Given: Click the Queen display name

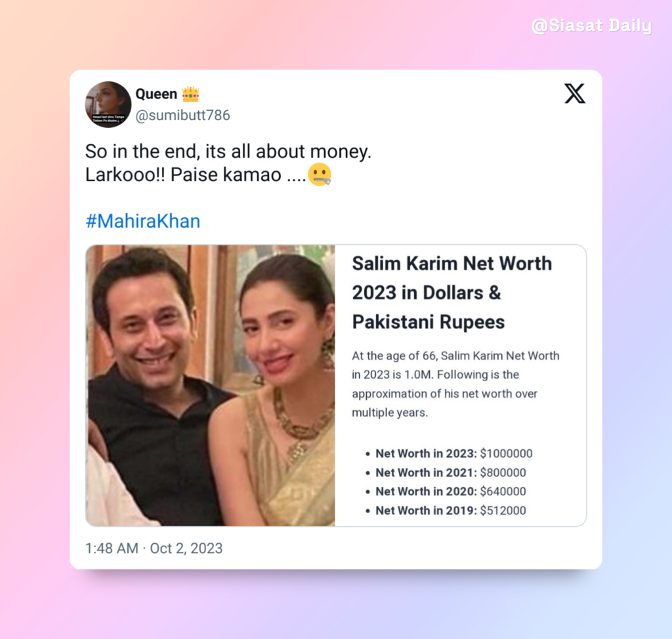Looking at the screenshot, I should point(156,94).
